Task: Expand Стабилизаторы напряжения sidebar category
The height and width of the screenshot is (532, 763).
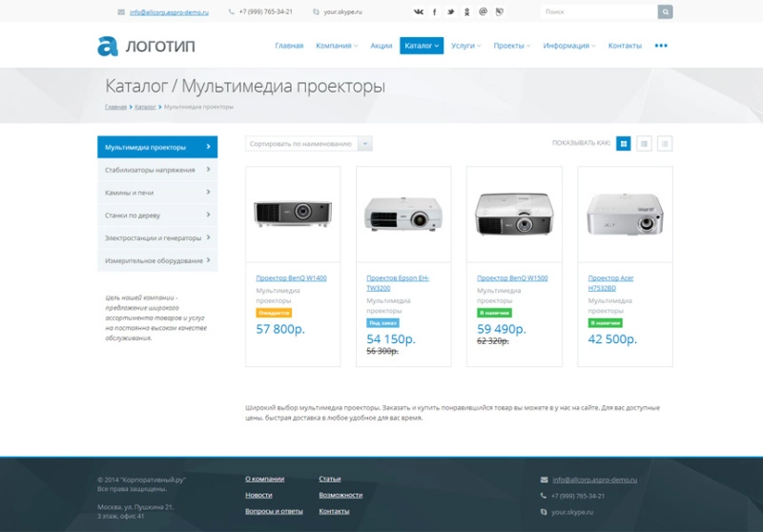Action: (156, 170)
